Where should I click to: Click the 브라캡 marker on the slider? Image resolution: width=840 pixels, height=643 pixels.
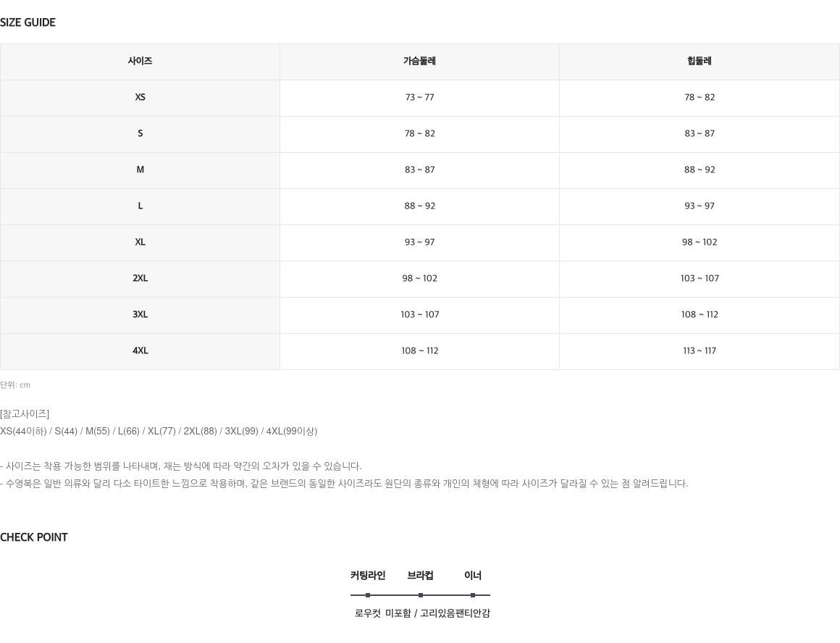point(421,595)
